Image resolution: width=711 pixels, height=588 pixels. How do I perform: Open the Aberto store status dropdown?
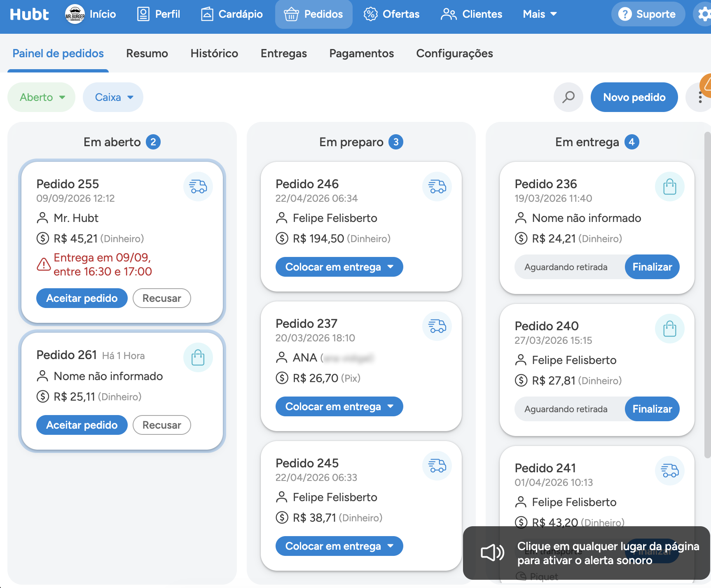42,97
